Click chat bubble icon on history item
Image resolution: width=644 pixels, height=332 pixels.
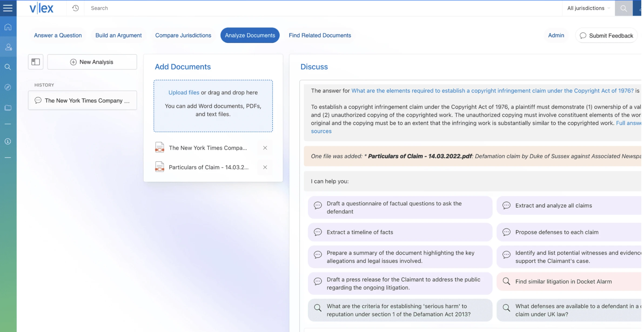point(38,100)
